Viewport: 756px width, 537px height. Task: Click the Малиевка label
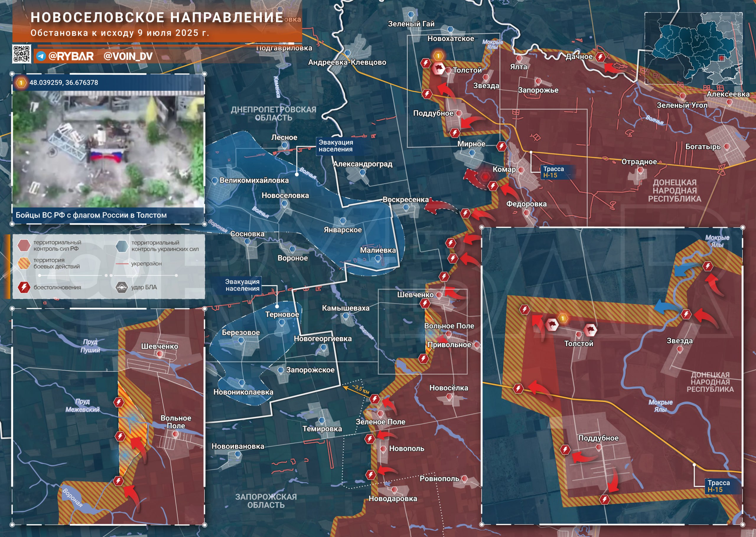[x=378, y=250]
